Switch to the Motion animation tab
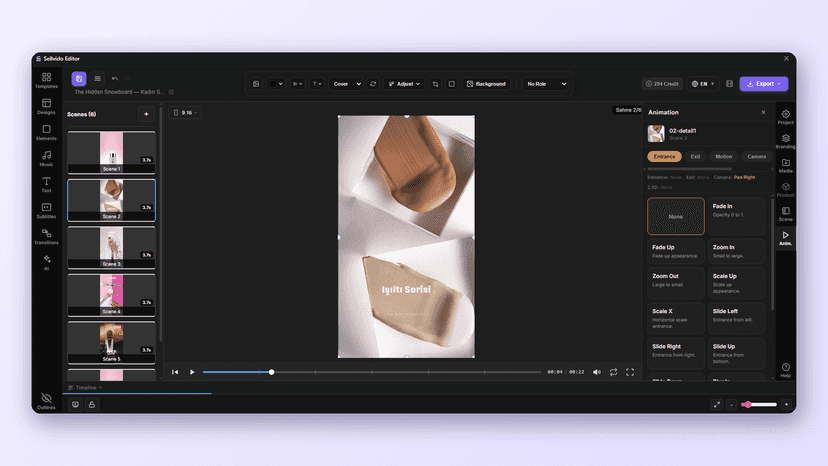 pos(723,156)
